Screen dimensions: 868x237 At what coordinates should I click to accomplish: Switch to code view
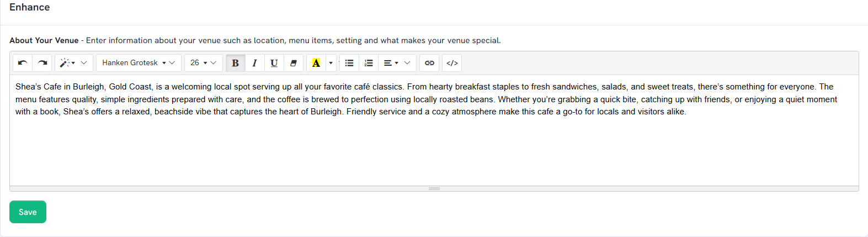point(452,63)
